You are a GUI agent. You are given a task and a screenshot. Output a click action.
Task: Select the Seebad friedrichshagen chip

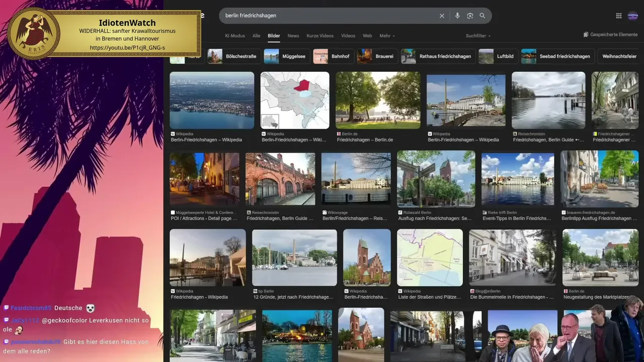pos(557,56)
